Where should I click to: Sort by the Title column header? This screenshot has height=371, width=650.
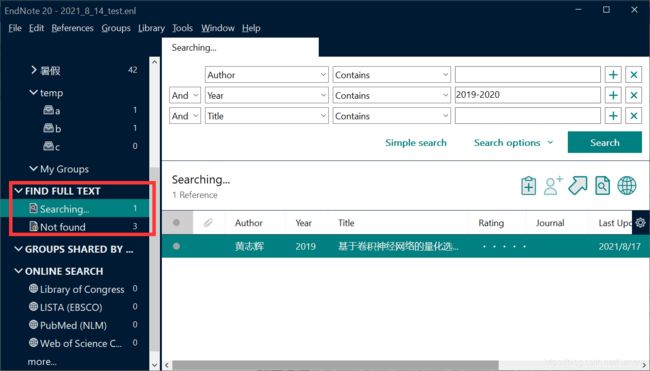pyautogui.click(x=346, y=223)
